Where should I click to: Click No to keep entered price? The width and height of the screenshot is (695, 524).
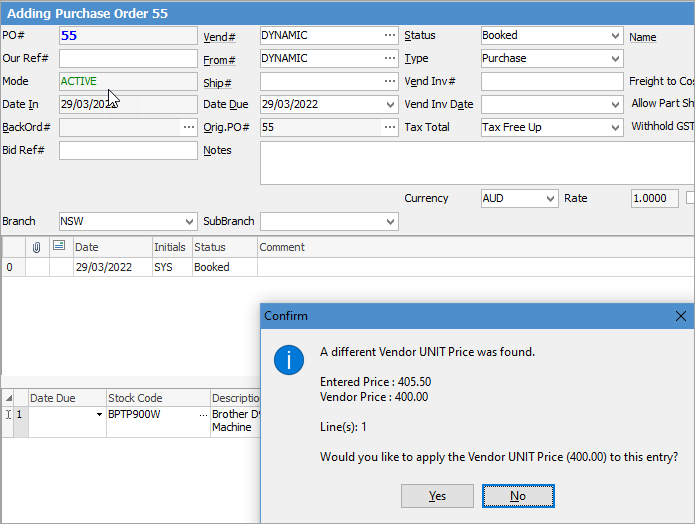click(517, 496)
